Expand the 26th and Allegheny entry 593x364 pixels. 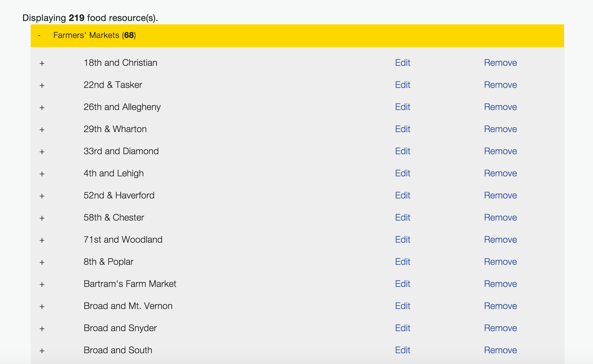coord(42,107)
